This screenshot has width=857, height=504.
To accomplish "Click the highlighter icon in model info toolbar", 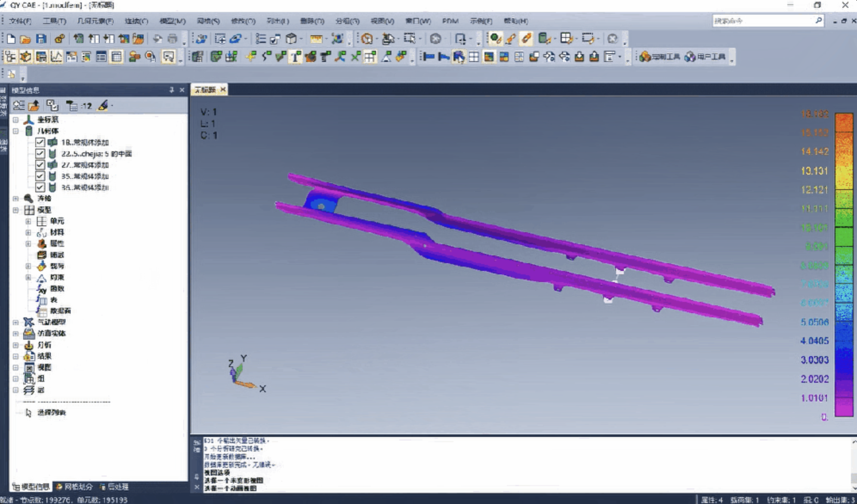I will pyautogui.click(x=103, y=105).
